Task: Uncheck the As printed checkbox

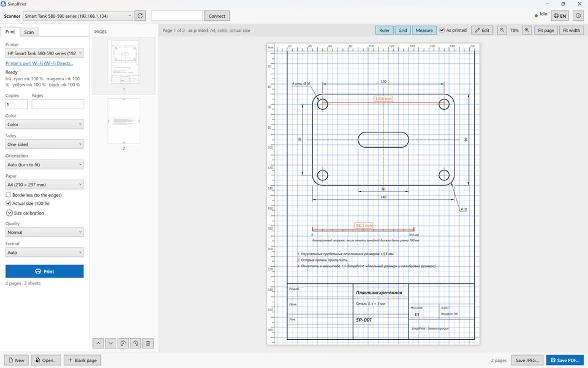Action: [x=442, y=30]
